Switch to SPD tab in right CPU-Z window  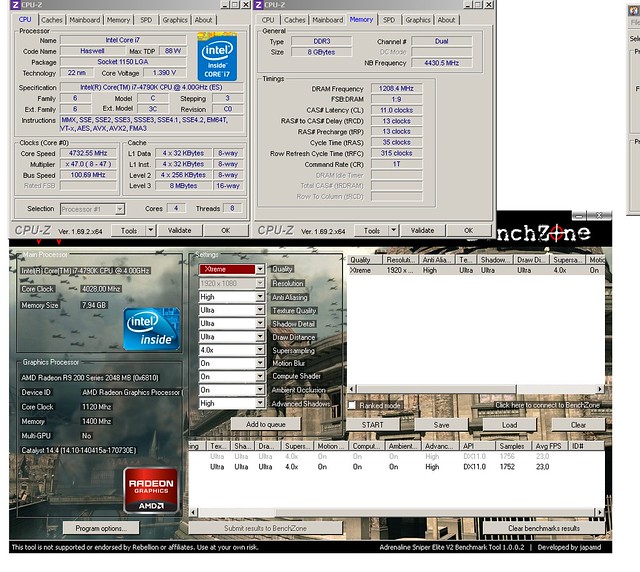[389, 20]
